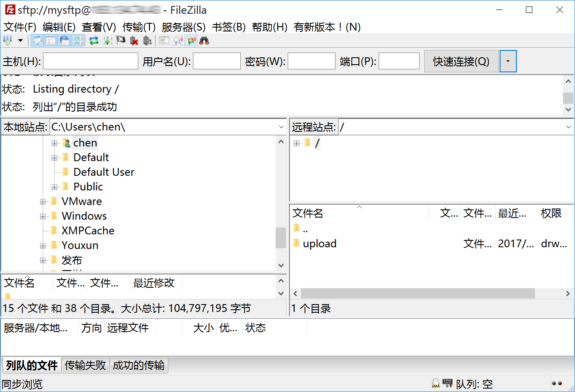The image size is (575, 392).
Task: Open directory listing filters dialog icon
Action: click(x=164, y=41)
